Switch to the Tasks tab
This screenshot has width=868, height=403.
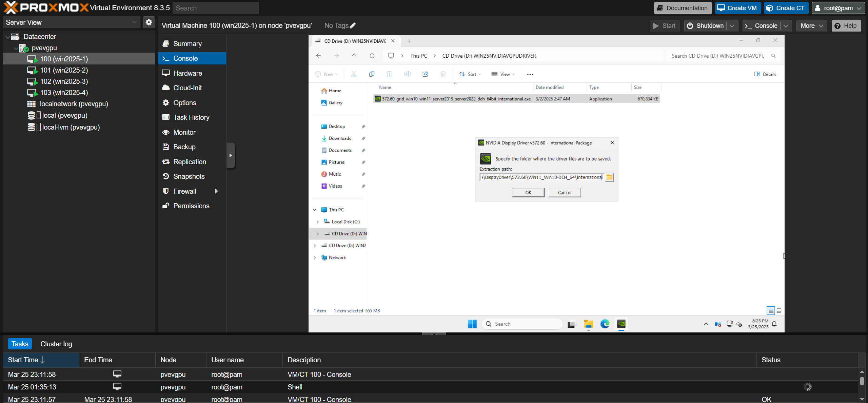pyautogui.click(x=20, y=344)
